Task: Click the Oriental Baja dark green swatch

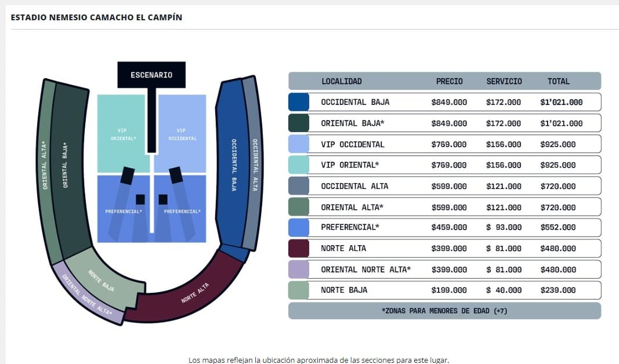Action: (298, 123)
